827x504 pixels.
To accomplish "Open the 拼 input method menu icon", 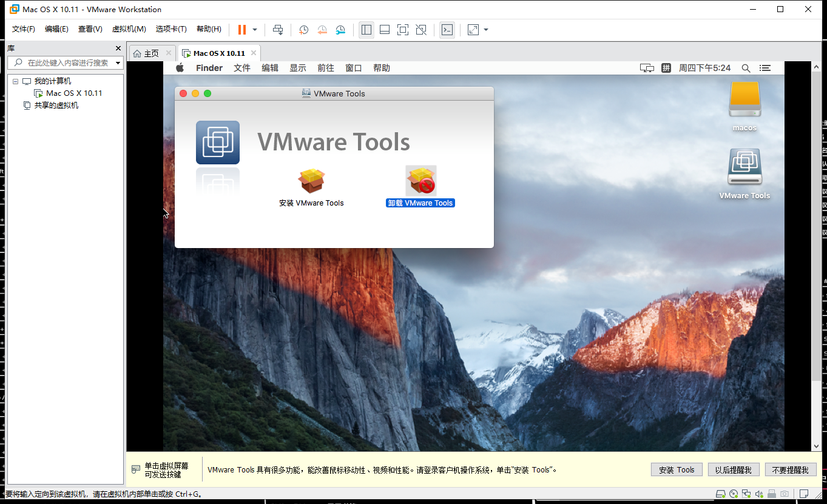I will pyautogui.click(x=666, y=68).
